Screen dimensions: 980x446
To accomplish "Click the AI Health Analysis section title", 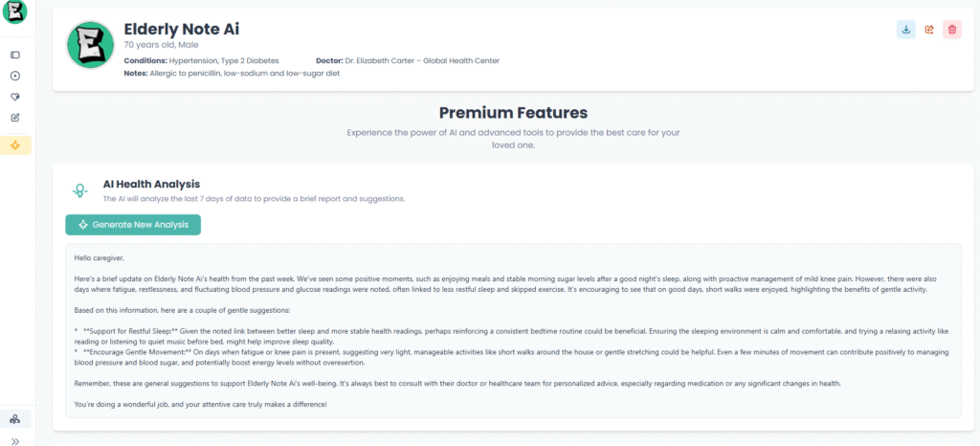I will click(x=151, y=184).
